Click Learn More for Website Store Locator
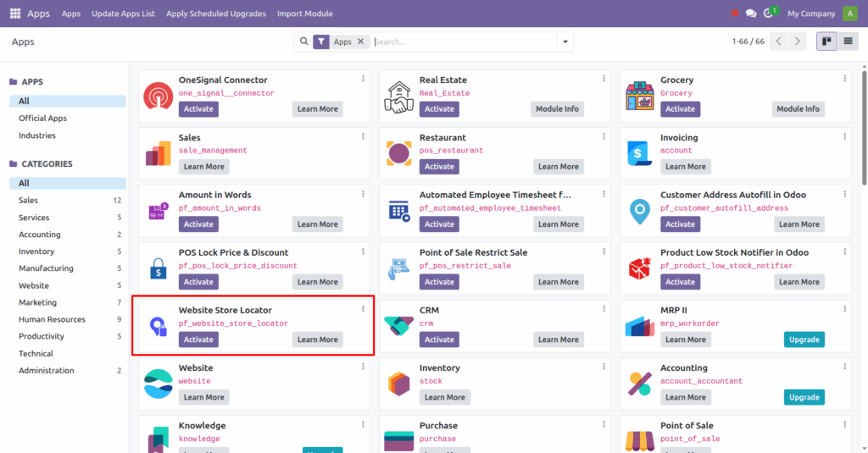868x453 pixels. click(x=317, y=340)
